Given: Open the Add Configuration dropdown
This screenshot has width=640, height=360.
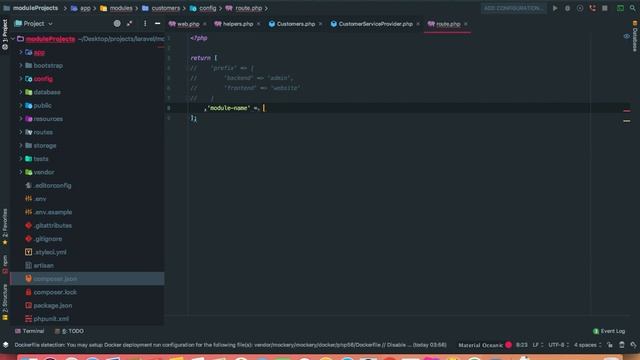Looking at the screenshot, I should pyautogui.click(x=513, y=8).
